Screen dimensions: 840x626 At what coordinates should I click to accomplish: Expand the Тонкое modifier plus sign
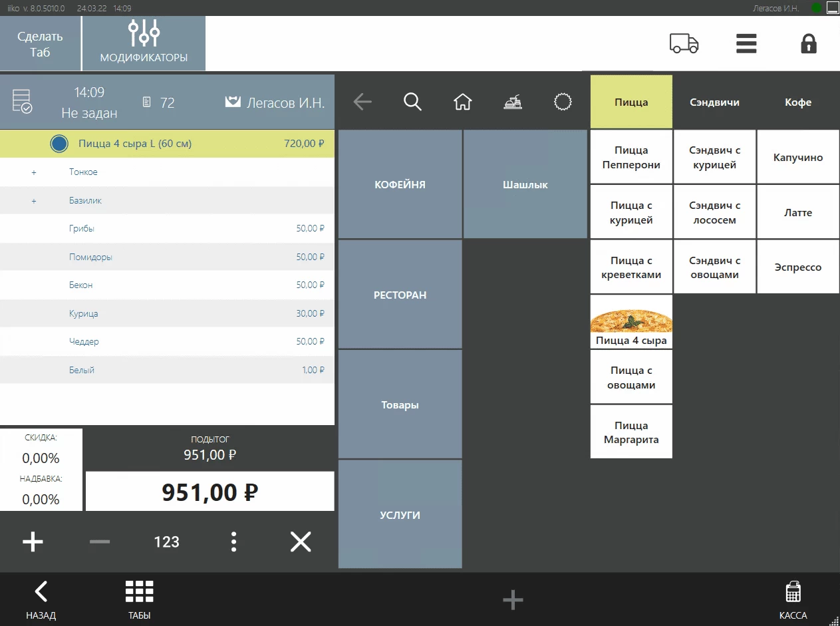(34, 172)
